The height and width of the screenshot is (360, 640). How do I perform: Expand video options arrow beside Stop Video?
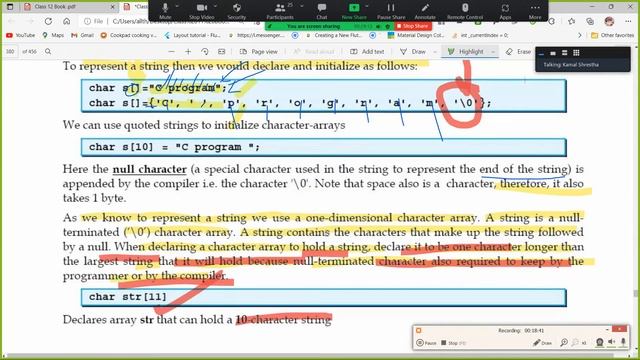point(215,7)
